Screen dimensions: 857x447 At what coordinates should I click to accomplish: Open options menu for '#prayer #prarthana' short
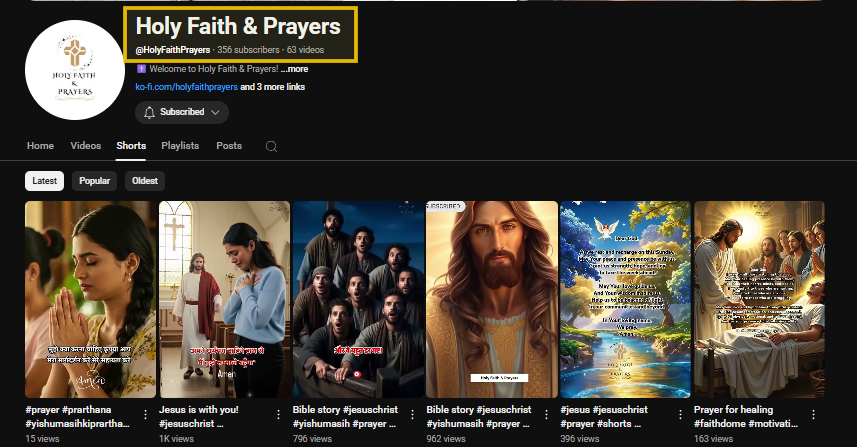pyautogui.click(x=145, y=415)
